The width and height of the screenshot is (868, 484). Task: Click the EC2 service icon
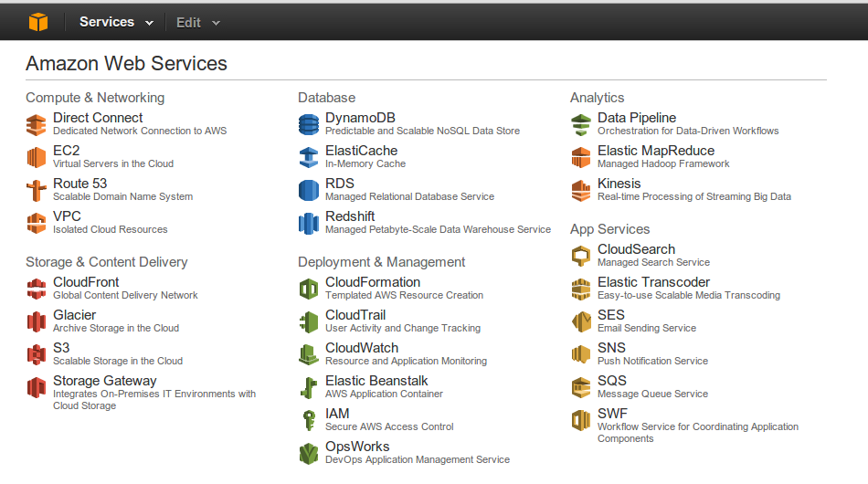click(37, 157)
